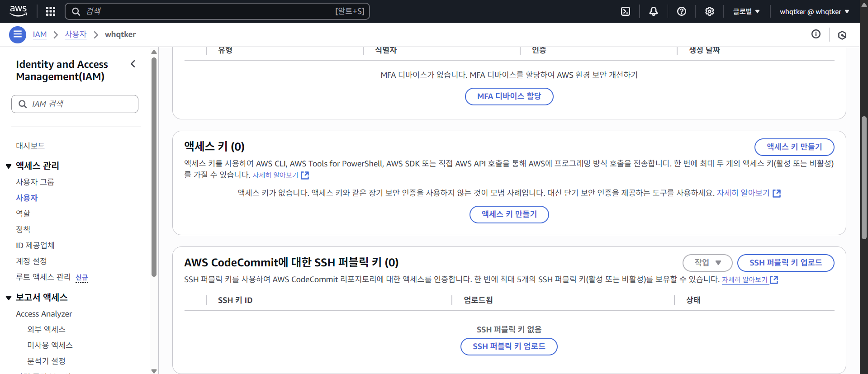The height and width of the screenshot is (374, 868).
Task: Open the whqtker account dropdown
Action: (814, 12)
